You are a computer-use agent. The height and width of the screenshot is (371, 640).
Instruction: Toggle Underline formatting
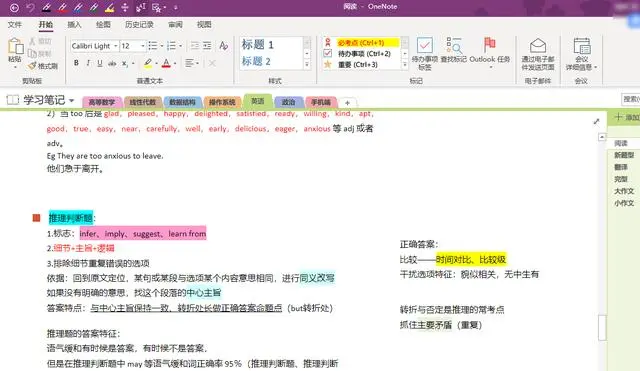click(x=100, y=63)
